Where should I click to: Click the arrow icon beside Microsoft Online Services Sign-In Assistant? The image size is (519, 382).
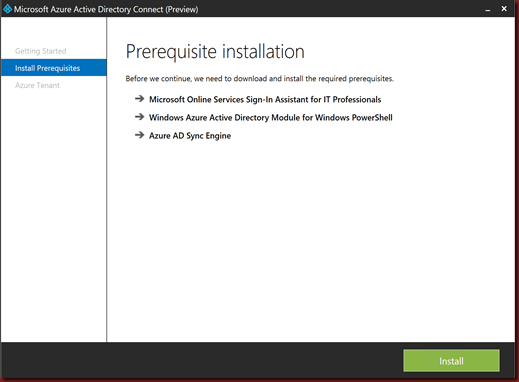point(139,99)
